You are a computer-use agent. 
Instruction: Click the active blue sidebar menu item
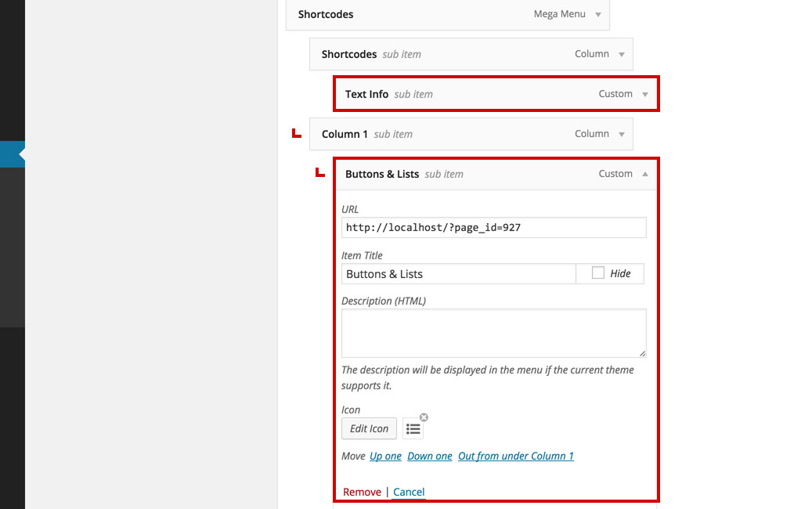point(13,154)
